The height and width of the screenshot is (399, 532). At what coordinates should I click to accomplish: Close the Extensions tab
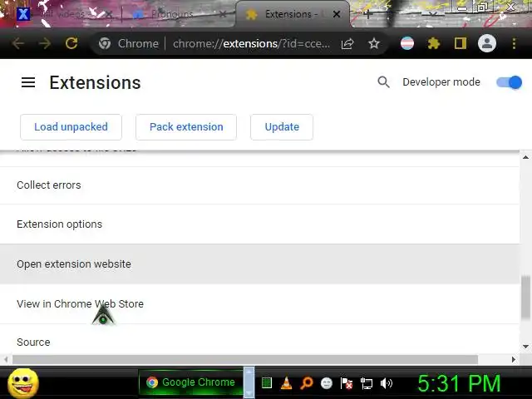click(x=336, y=14)
